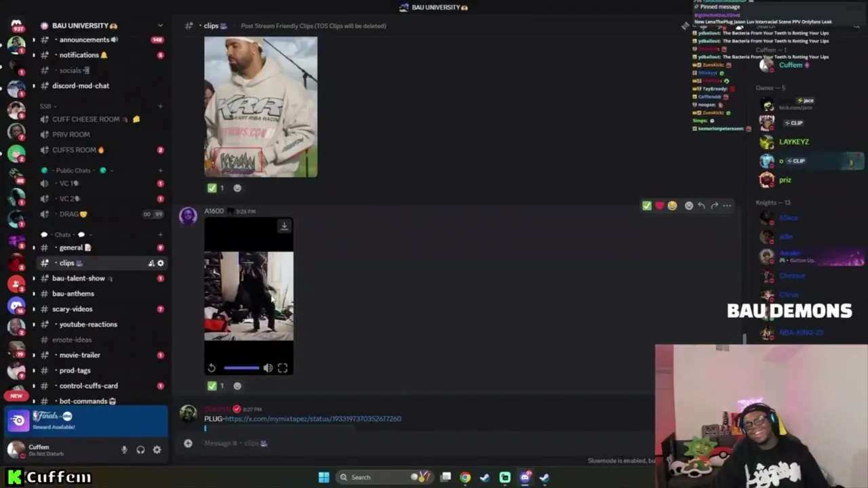Open attachment plus button beside message box
This screenshot has height=488, width=868.
click(x=188, y=443)
